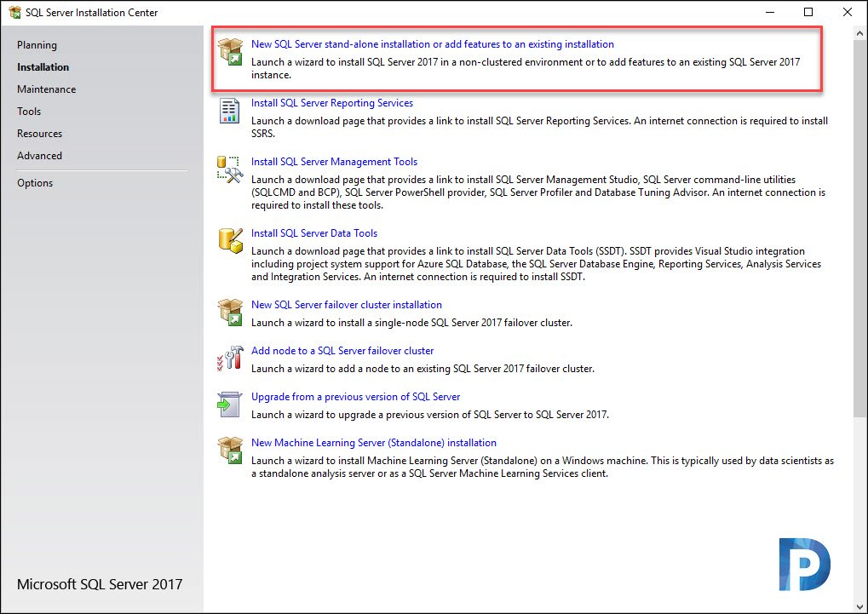Click the vertical scrollbar thumb

(x=859, y=229)
